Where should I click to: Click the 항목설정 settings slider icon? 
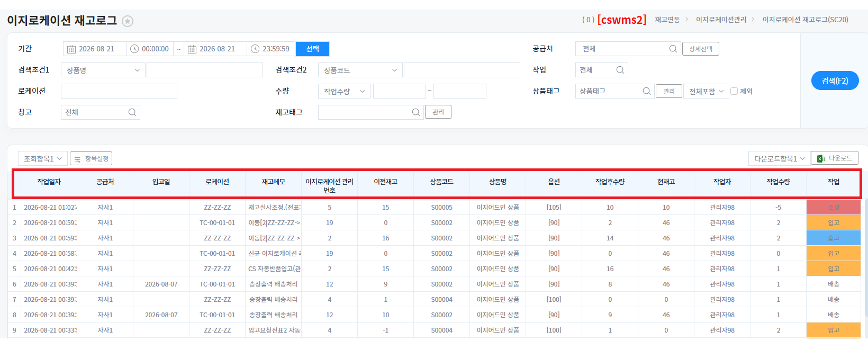click(x=77, y=159)
